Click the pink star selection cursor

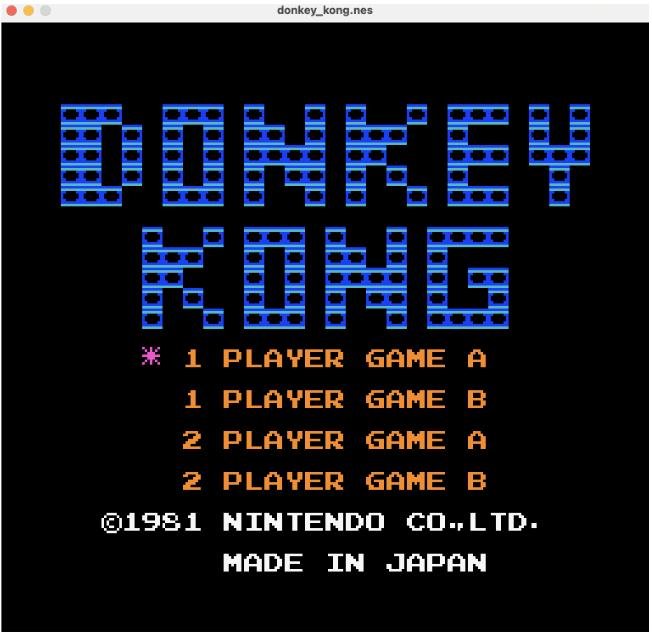click(x=150, y=358)
